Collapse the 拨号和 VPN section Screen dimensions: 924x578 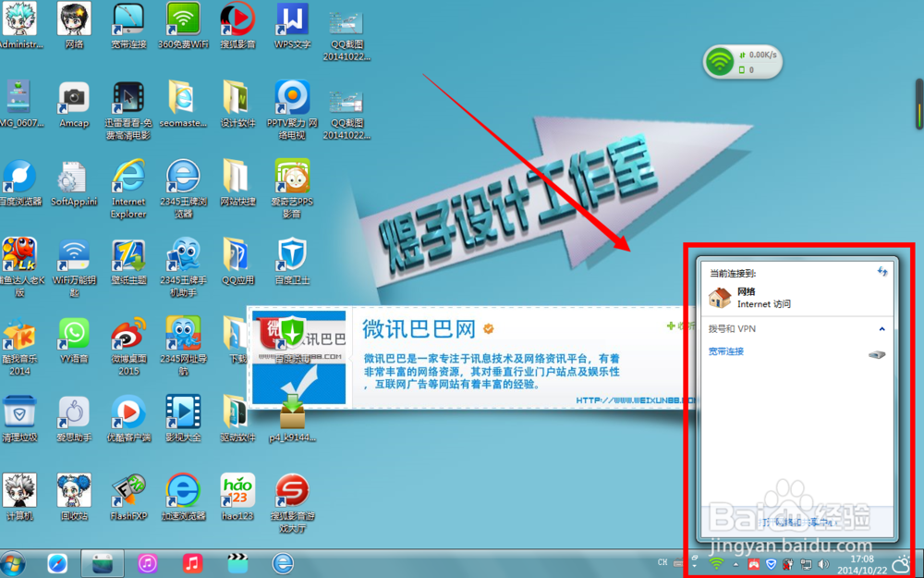point(882,329)
